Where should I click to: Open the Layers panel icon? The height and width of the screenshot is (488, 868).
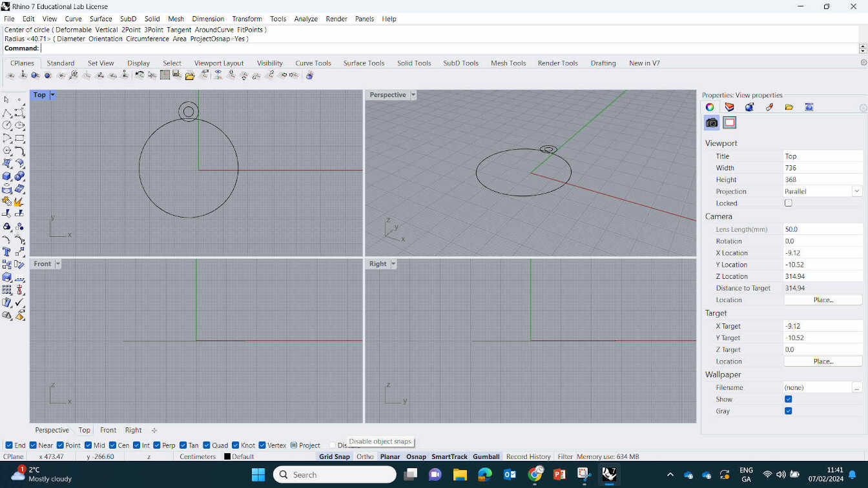[729, 107]
